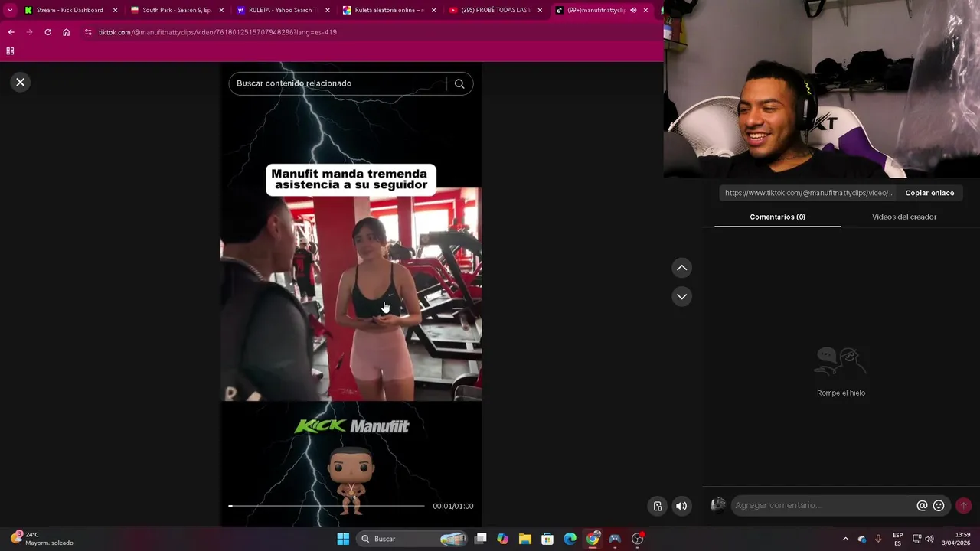Open the weather widget showing 24°C
Image resolution: width=980 pixels, height=551 pixels.
pyautogui.click(x=43, y=539)
